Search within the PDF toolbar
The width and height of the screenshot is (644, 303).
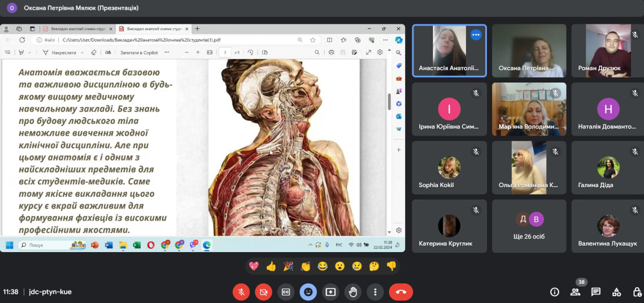[x=317, y=52]
